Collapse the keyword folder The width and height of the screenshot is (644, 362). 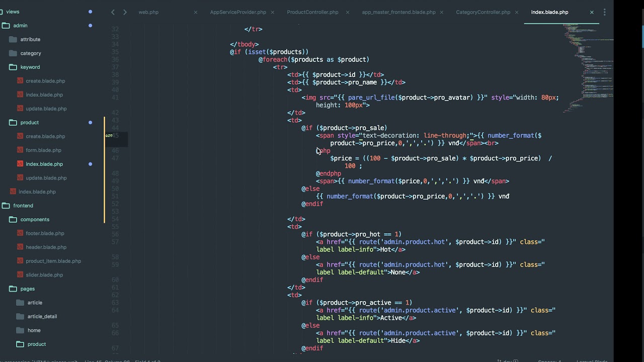tap(30, 67)
